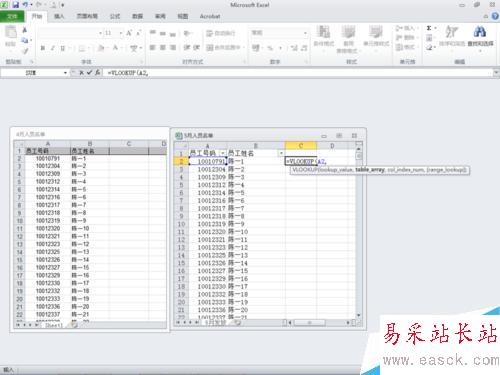Click the Accounting currency format icon

tap(256, 48)
